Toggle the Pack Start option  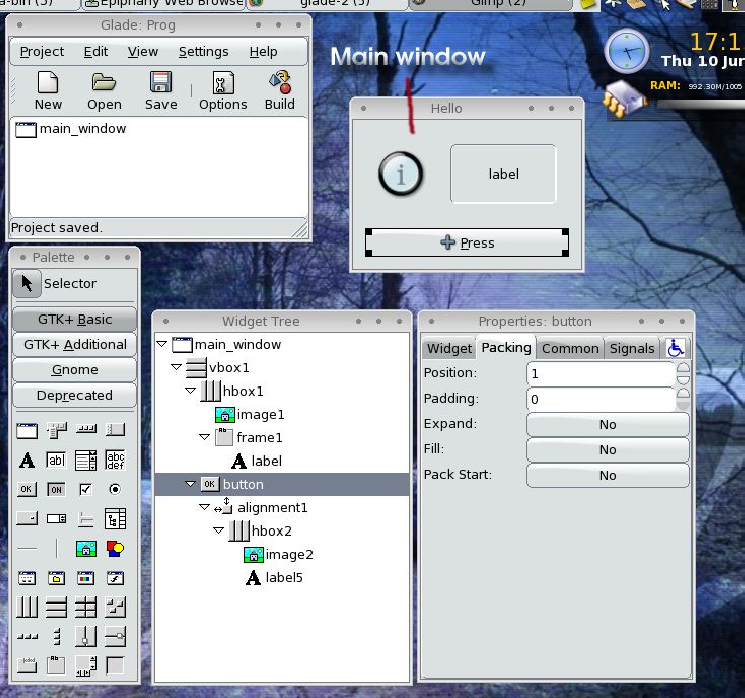click(x=608, y=475)
